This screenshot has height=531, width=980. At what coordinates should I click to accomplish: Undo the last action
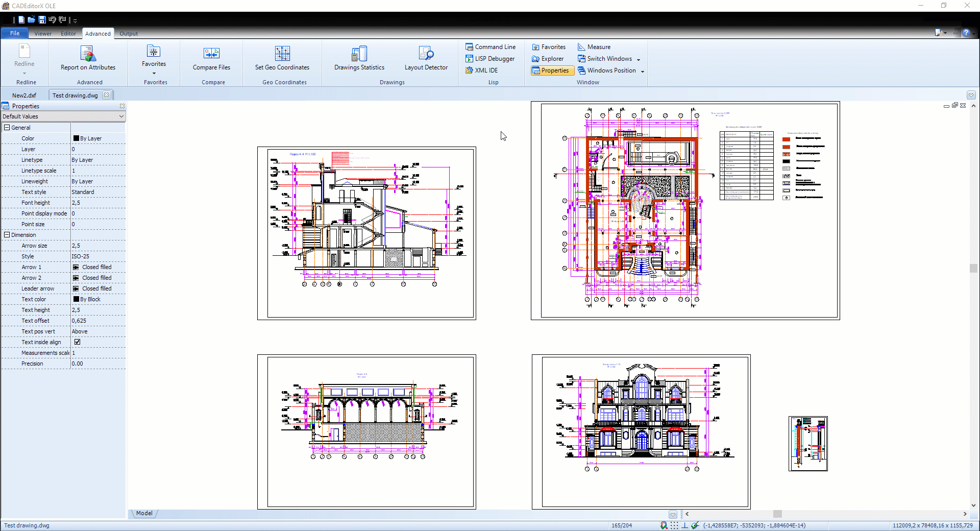coord(52,20)
